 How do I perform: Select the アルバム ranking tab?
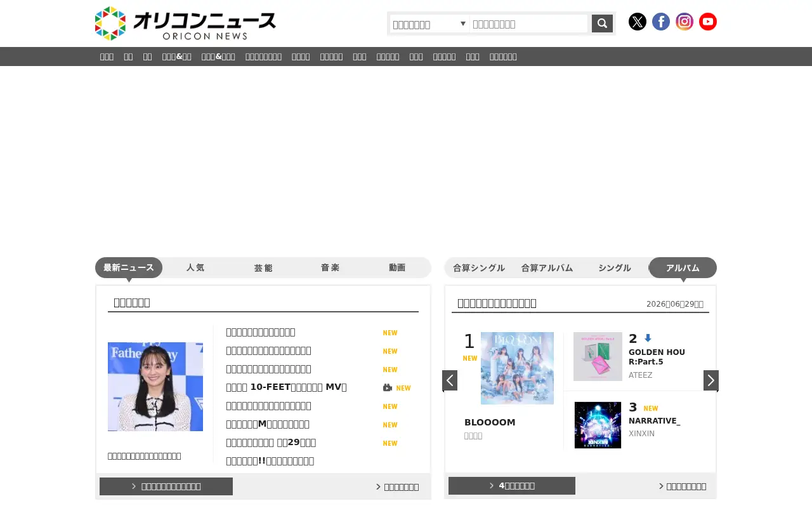pos(683,267)
